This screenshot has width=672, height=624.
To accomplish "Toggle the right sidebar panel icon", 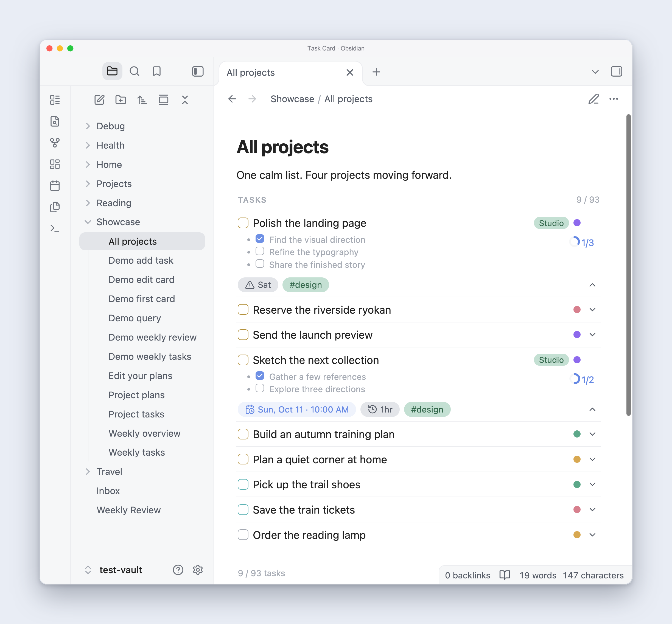I will point(616,72).
